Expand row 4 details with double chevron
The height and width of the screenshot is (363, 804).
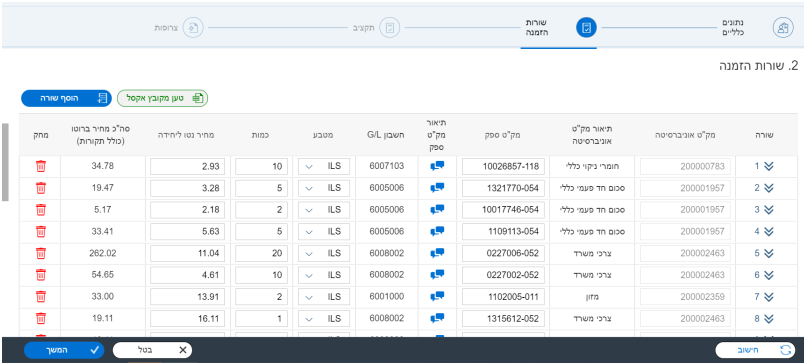click(x=768, y=231)
